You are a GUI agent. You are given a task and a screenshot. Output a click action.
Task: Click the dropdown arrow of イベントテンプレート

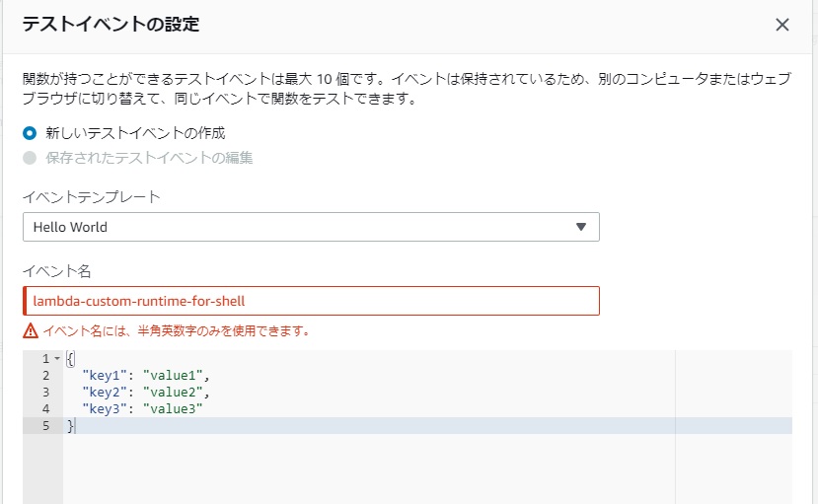pyautogui.click(x=580, y=227)
